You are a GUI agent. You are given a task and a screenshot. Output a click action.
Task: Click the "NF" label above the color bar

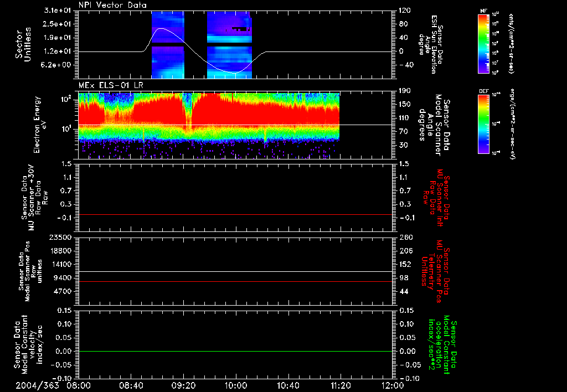[x=483, y=11]
